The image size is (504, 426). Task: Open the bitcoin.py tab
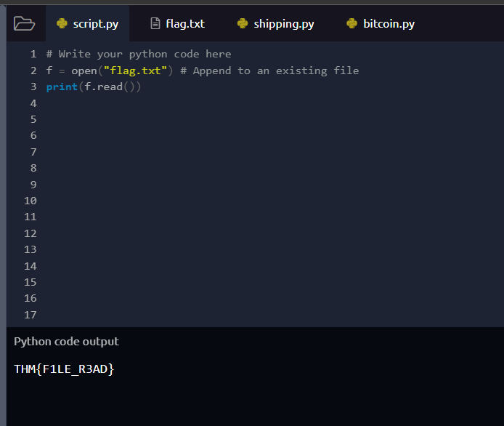coord(381,23)
